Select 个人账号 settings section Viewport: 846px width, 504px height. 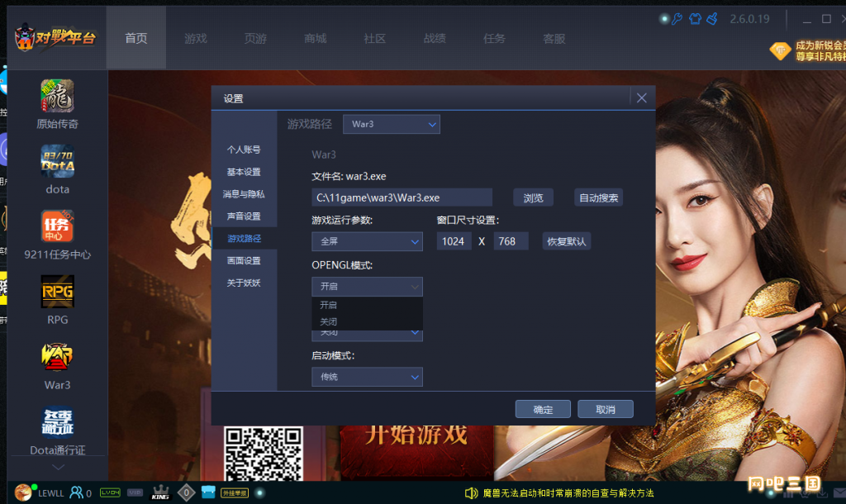pos(244,150)
